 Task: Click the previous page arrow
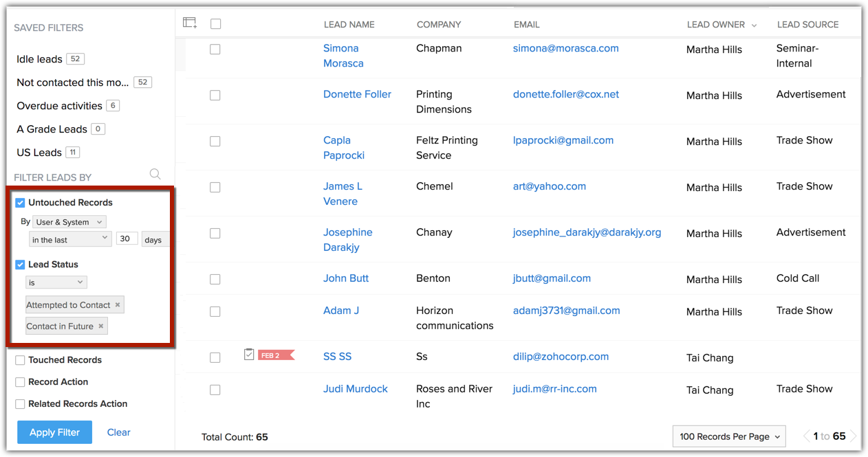tap(805, 436)
